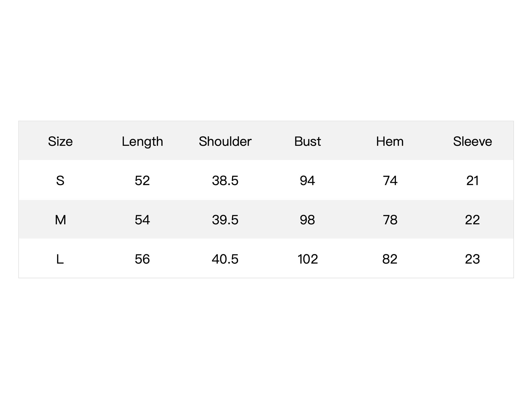
Task: Select the bust value 102
Action: pyautogui.click(x=307, y=259)
